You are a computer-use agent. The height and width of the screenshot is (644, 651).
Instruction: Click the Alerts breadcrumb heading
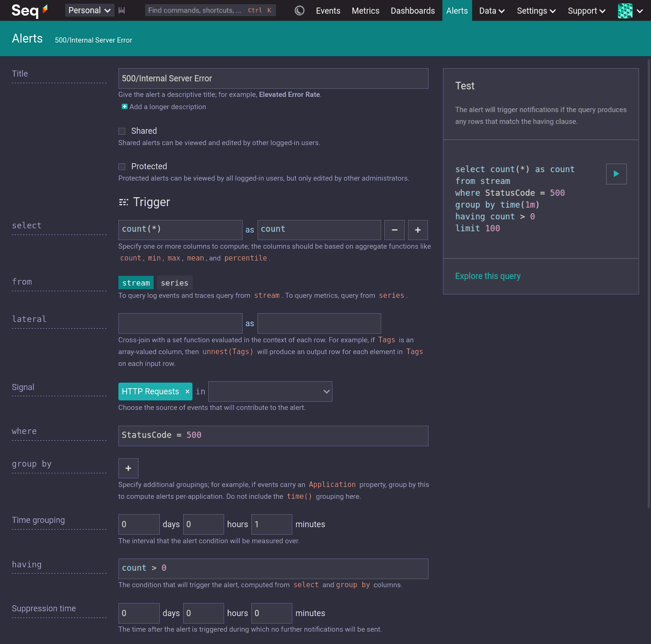[x=27, y=39]
